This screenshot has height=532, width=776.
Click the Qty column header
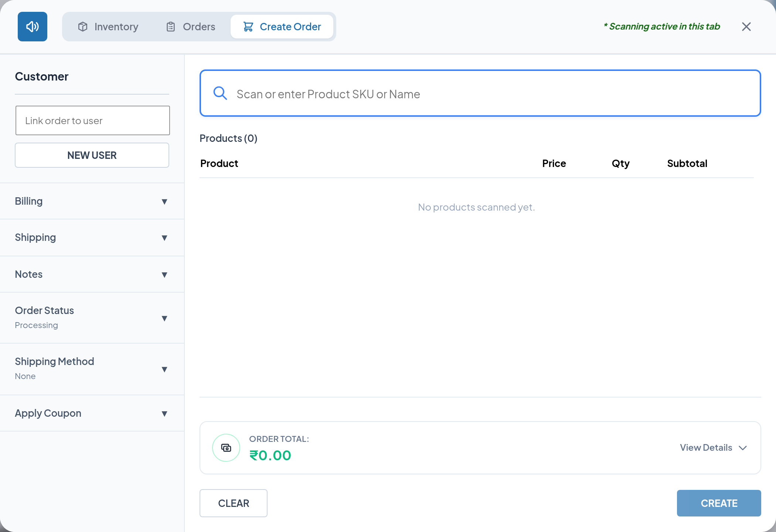pyautogui.click(x=621, y=163)
